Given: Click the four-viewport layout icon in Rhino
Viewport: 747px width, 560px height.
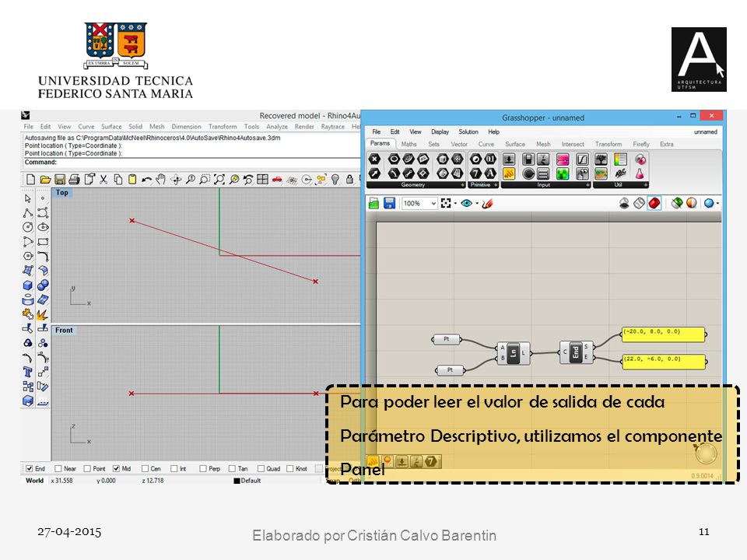Looking at the screenshot, I should 262,180.
